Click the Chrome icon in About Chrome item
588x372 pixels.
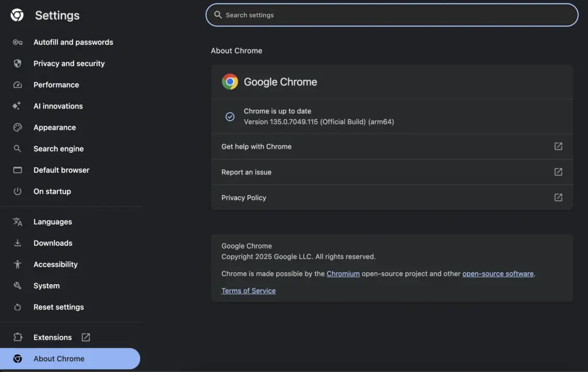[x=17, y=358]
